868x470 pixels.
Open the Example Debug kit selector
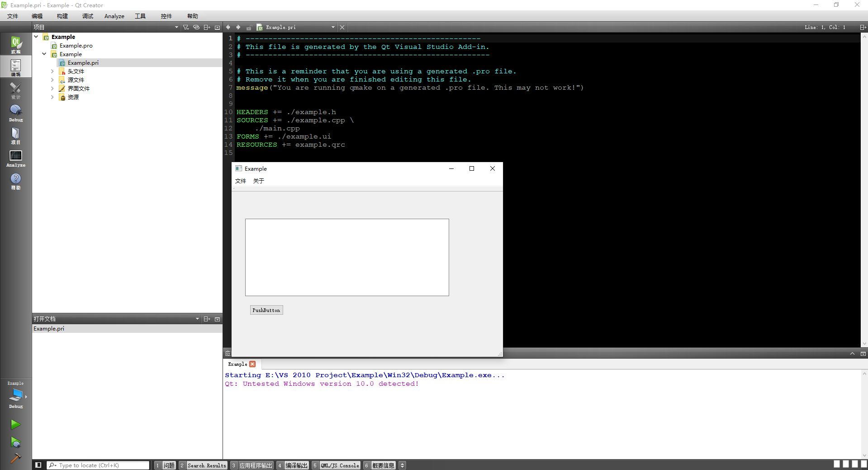(16, 395)
